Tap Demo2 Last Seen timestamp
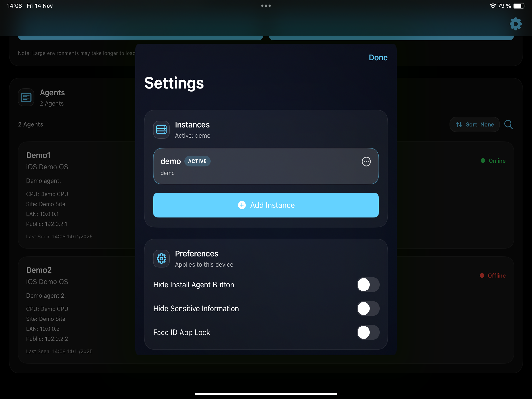This screenshot has height=399, width=532. tap(59, 351)
